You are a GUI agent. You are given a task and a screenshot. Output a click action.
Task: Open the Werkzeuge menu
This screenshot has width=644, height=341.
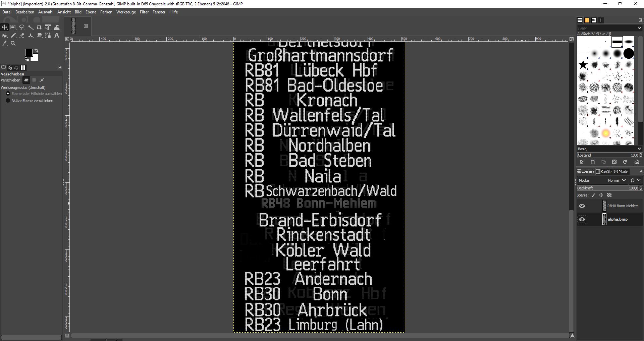click(x=126, y=12)
